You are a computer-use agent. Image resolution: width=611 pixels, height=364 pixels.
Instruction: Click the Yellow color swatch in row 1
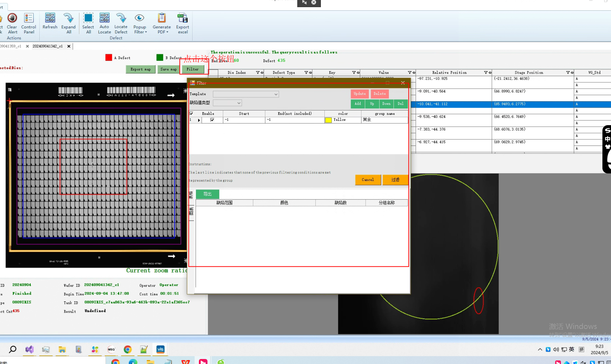point(328,120)
